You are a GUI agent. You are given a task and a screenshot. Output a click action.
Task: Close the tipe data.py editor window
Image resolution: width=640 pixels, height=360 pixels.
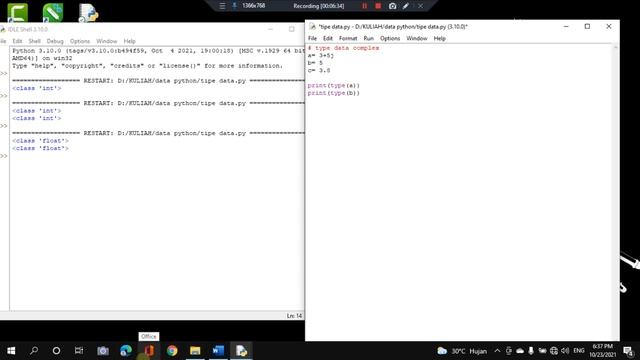click(x=609, y=27)
